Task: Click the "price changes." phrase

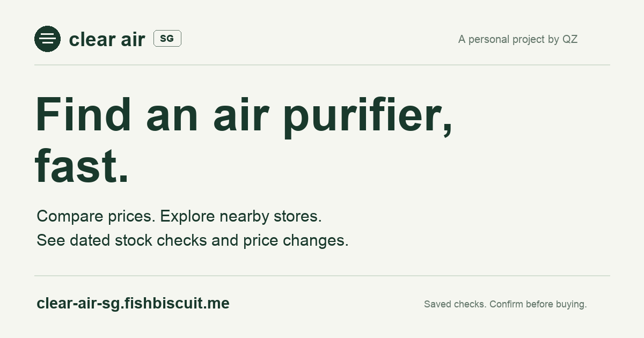Action: click(x=296, y=240)
